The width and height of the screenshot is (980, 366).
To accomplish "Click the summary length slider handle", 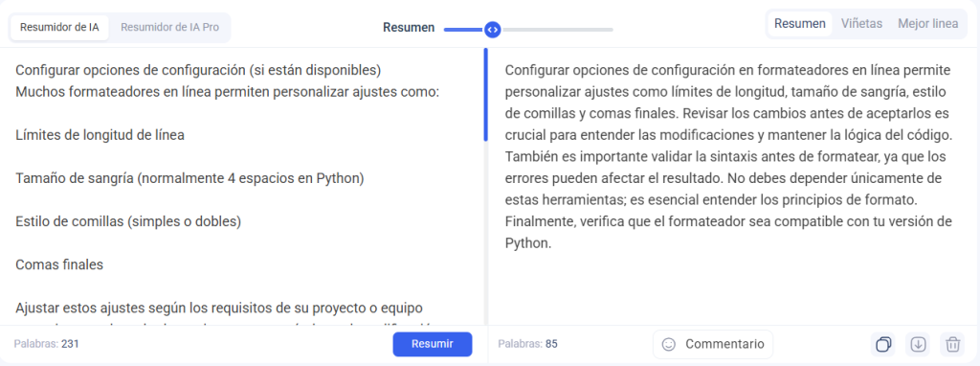I will (x=493, y=30).
